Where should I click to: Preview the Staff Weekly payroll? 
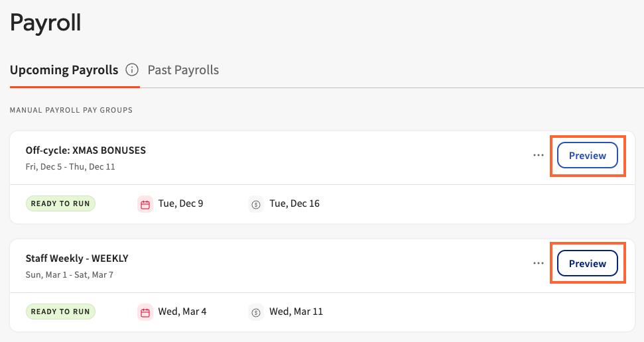pyautogui.click(x=587, y=264)
